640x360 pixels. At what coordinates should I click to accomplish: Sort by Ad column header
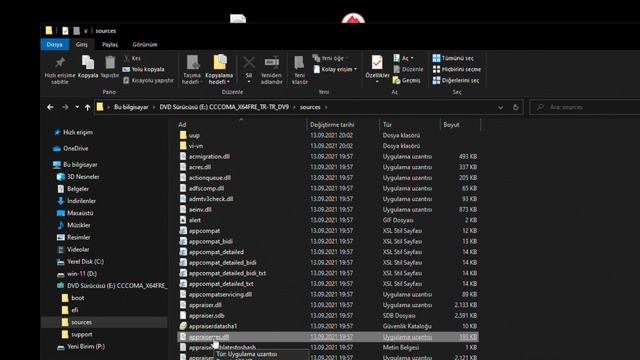pyautogui.click(x=182, y=124)
